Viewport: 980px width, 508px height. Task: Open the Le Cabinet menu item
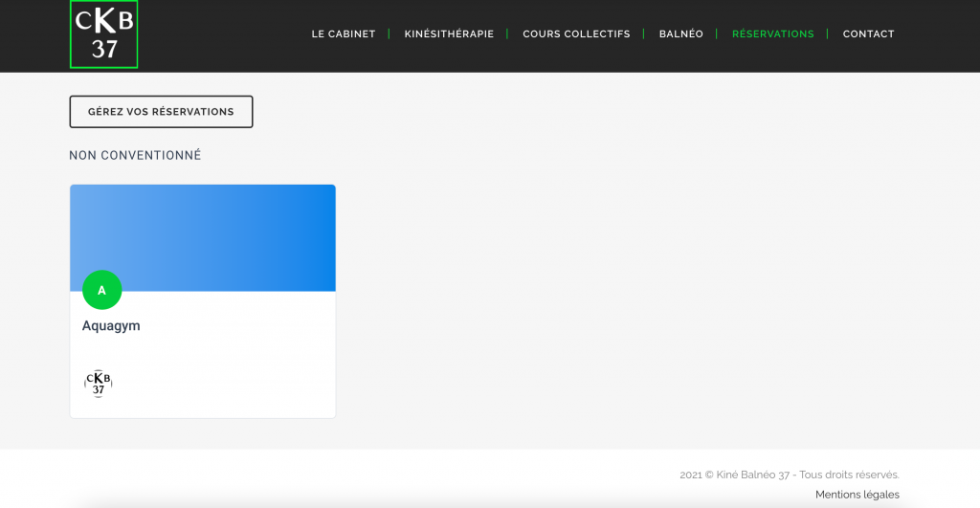point(343,34)
